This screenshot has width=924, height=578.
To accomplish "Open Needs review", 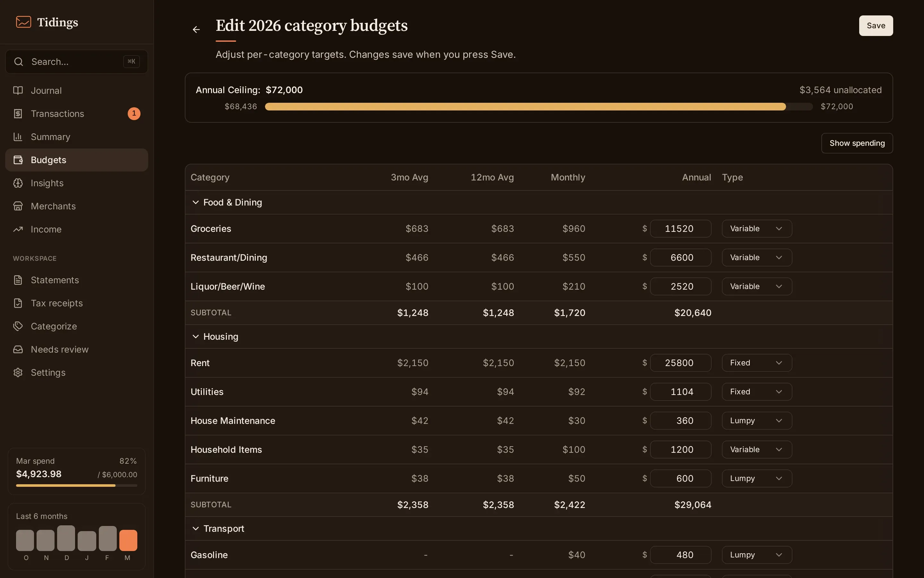I will (x=76, y=349).
